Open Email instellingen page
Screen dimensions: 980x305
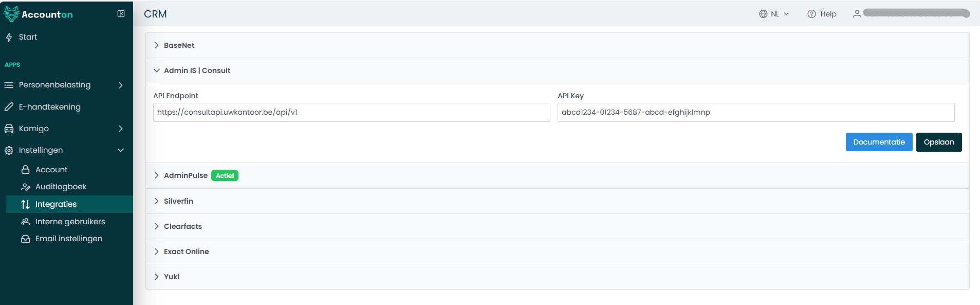69,239
